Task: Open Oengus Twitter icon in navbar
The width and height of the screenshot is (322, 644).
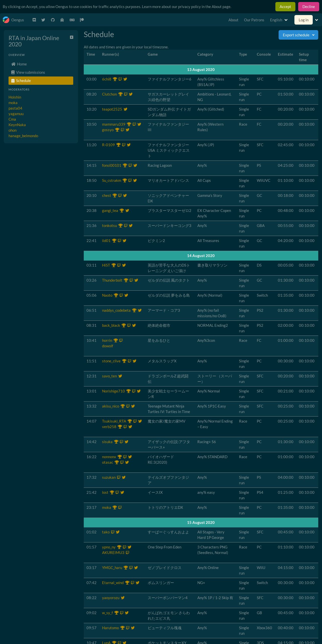Action: coord(43,20)
